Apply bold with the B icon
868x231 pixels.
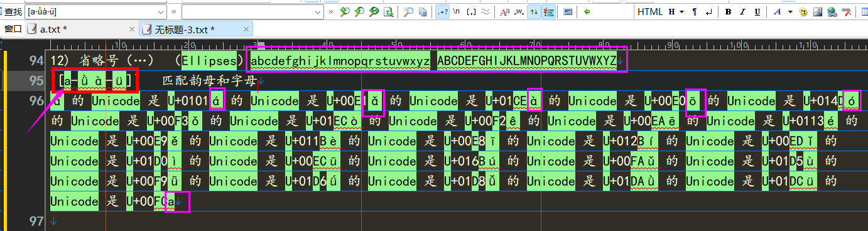point(728,11)
